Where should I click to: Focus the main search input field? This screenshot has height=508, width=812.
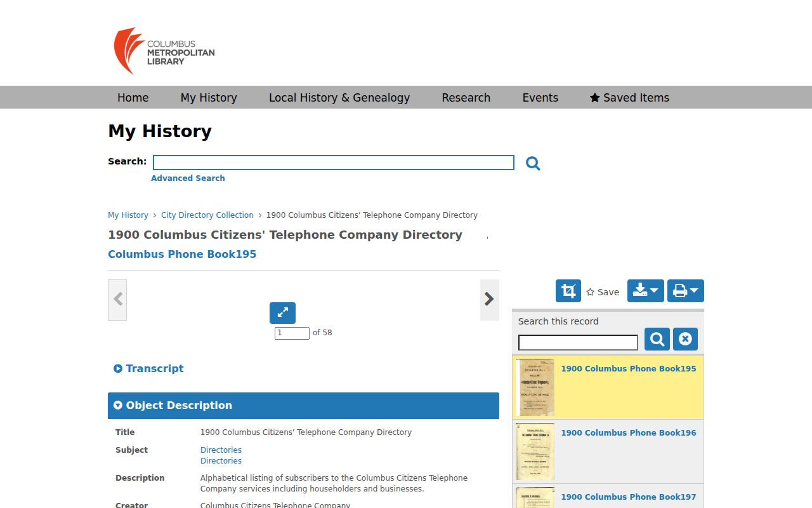pyautogui.click(x=334, y=163)
